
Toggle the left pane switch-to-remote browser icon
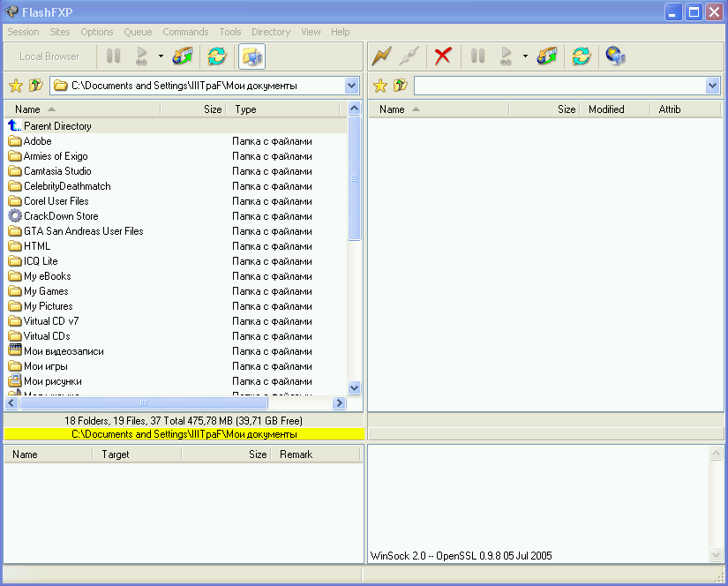(251, 56)
